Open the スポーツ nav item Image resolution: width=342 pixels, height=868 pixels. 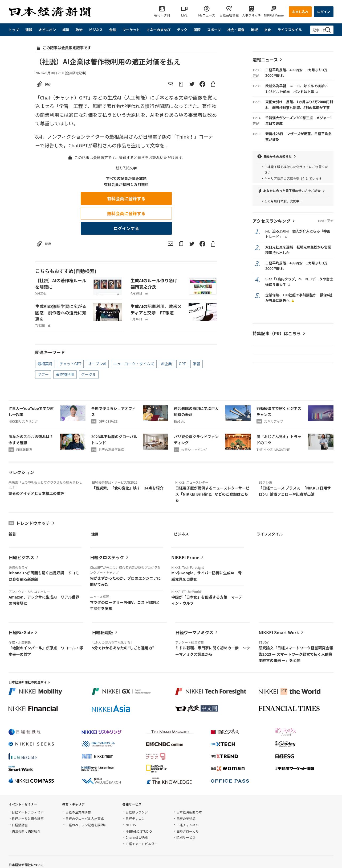coord(214,30)
